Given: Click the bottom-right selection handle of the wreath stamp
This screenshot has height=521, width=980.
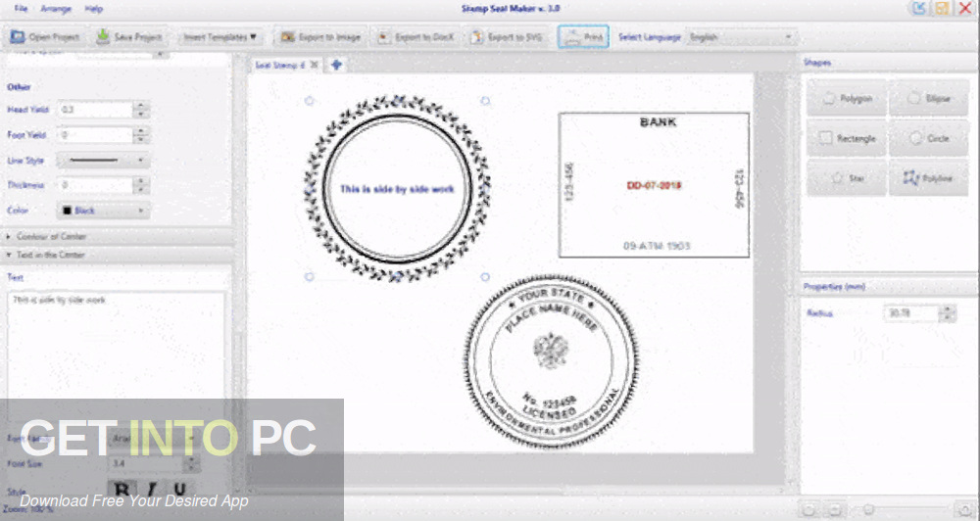Looking at the screenshot, I should (x=485, y=277).
